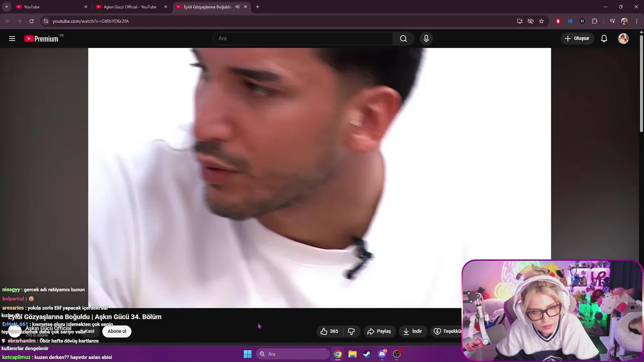The width and height of the screenshot is (644, 362).
Task: Open Chrome from the taskbar
Action: [338, 354]
